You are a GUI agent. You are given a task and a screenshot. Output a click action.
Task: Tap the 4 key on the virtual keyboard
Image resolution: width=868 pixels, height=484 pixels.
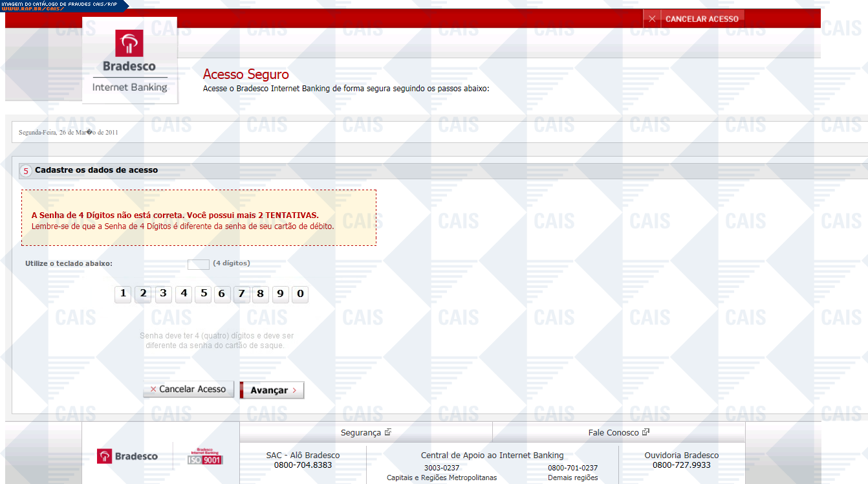(x=184, y=294)
